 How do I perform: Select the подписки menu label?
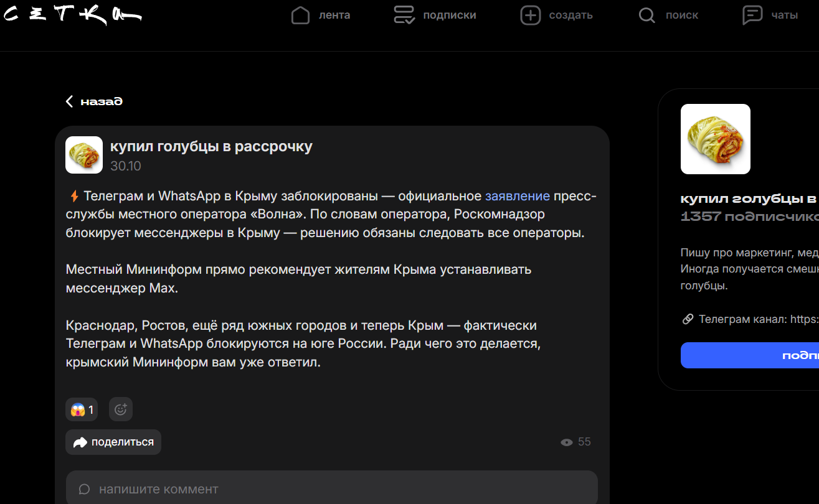[449, 16]
